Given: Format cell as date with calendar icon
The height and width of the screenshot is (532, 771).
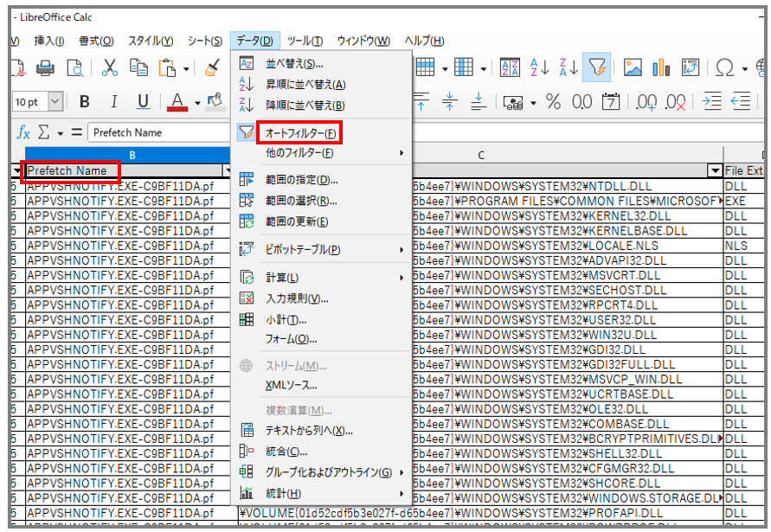Looking at the screenshot, I should [611, 102].
